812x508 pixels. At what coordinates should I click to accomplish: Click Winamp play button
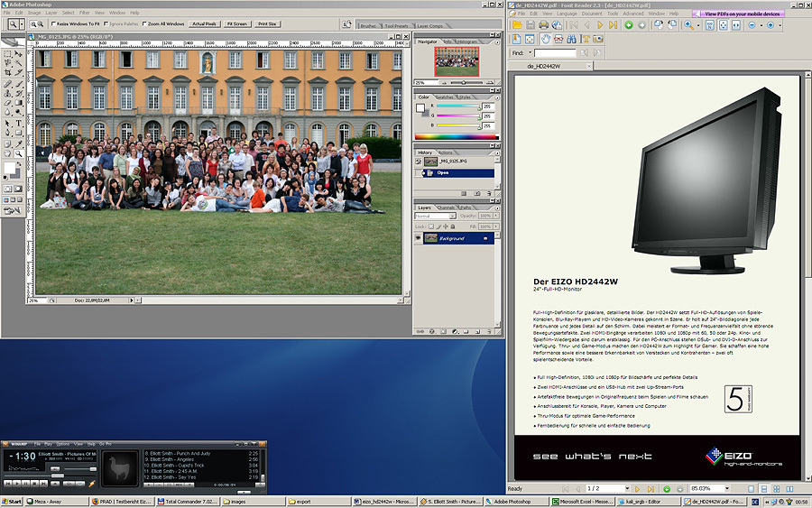pos(17,484)
